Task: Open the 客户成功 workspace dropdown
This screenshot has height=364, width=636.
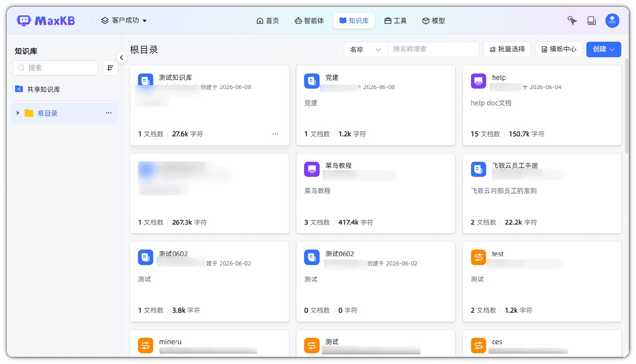Action: point(124,21)
